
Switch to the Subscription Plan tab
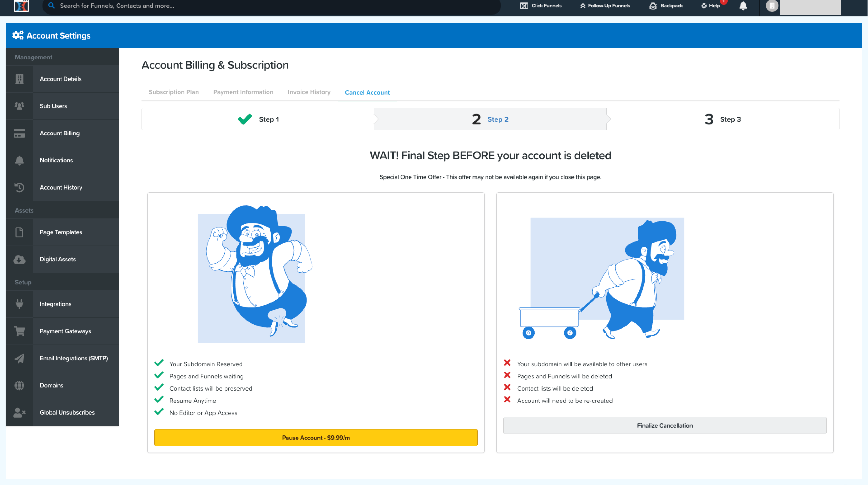173,92
